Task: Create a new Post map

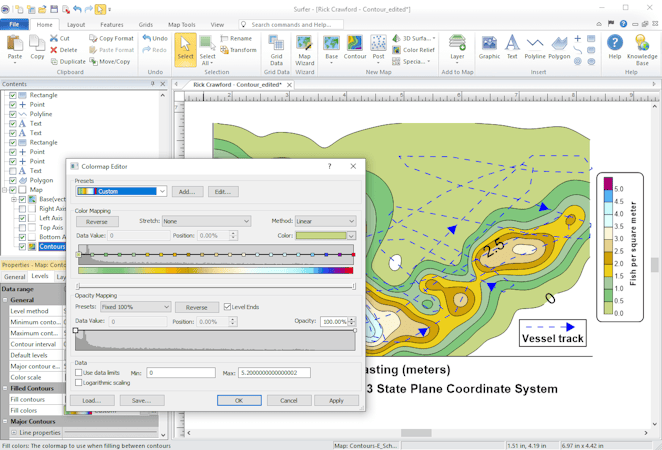Action: click(378, 49)
